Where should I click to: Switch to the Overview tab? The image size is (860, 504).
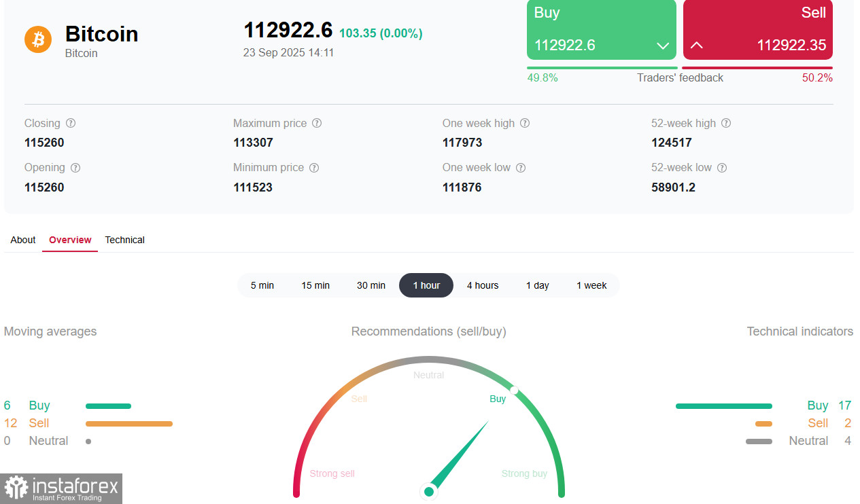point(70,240)
